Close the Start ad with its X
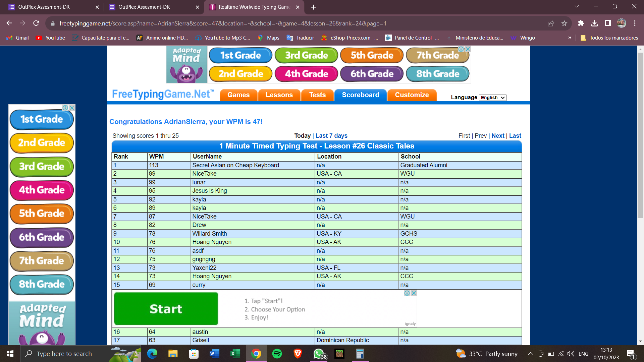The width and height of the screenshot is (644, 362). point(414,293)
